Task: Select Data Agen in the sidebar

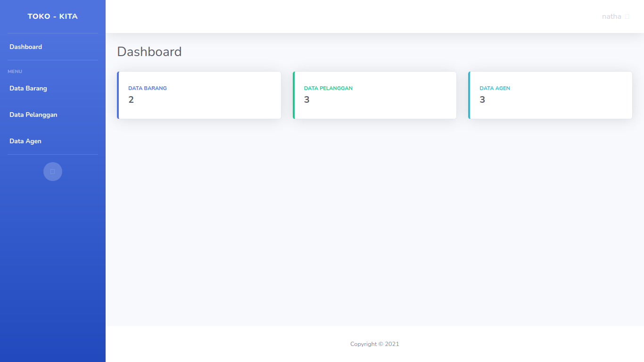Action: 25,141
